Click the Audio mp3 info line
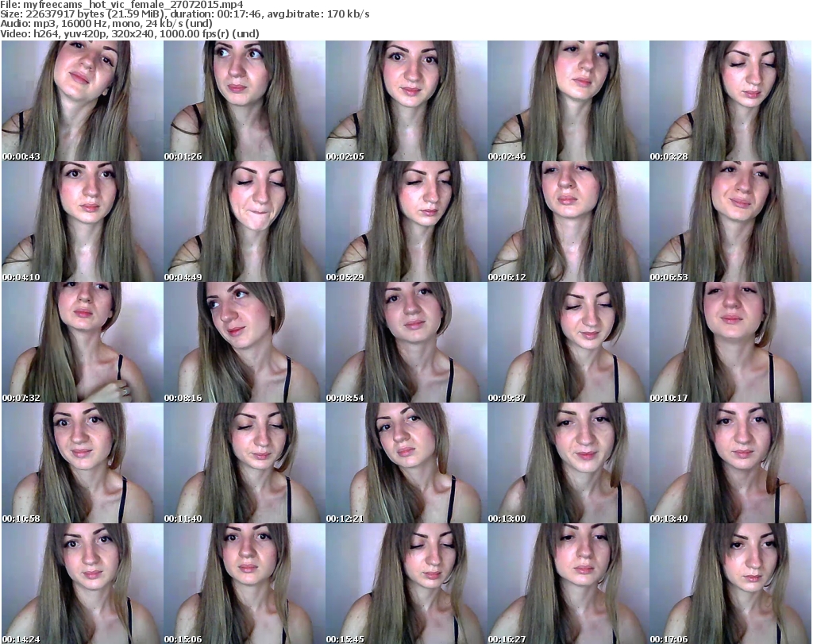 coord(106,24)
